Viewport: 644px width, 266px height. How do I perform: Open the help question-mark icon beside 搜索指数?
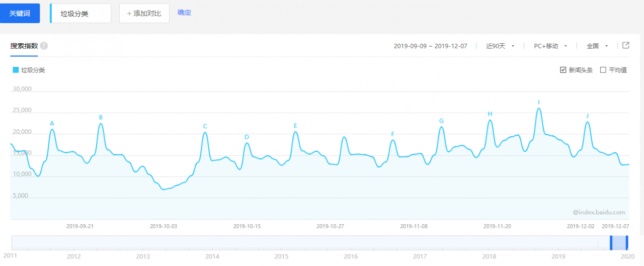(44, 46)
